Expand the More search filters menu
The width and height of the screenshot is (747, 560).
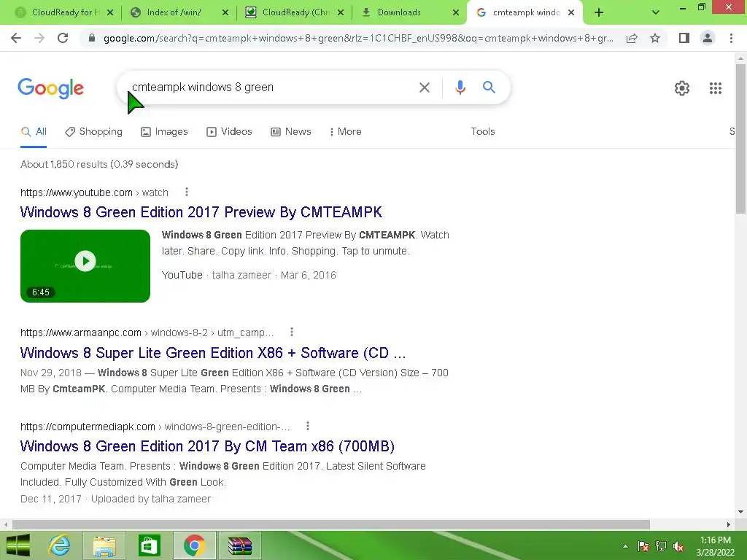tap(345, 131)
